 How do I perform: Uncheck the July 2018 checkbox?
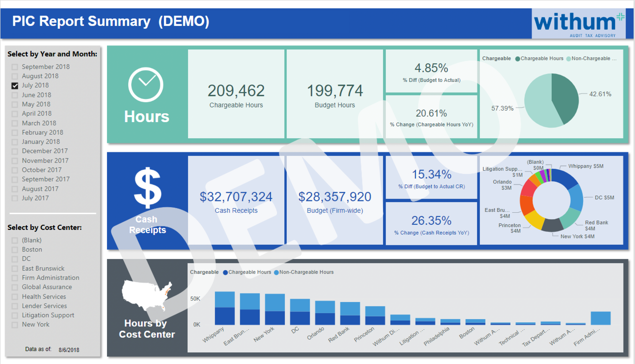(x=15, y=85)
